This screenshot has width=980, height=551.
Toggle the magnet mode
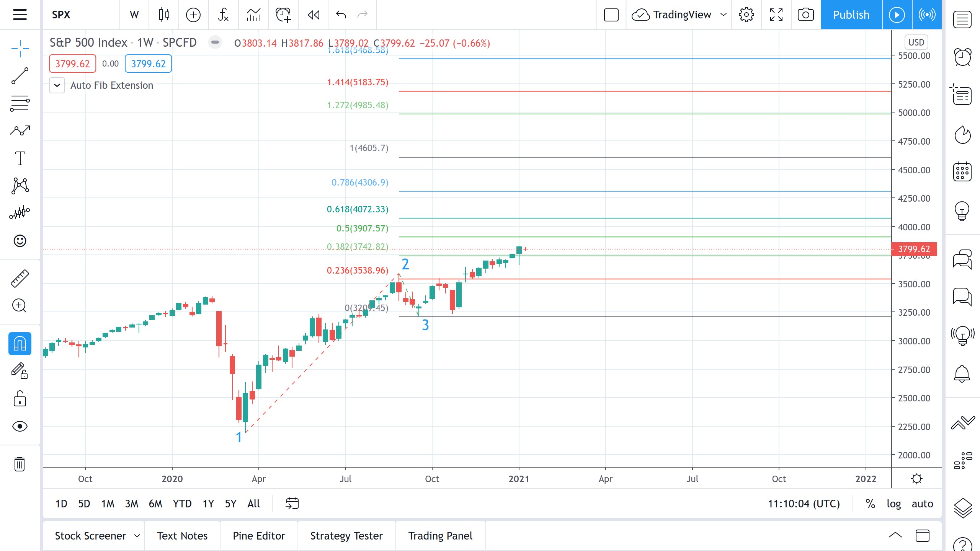click(20, 343)
